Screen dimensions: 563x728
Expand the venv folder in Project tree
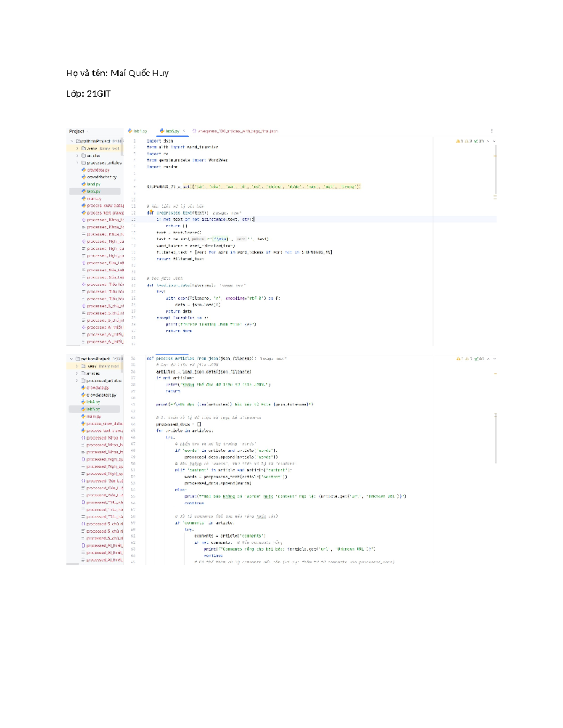point(77,147)
